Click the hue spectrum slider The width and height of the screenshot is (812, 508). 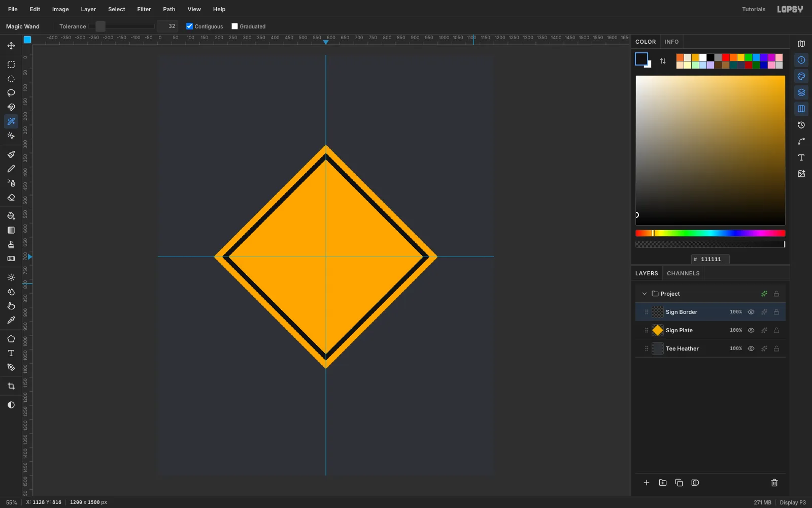click(710, 233)
